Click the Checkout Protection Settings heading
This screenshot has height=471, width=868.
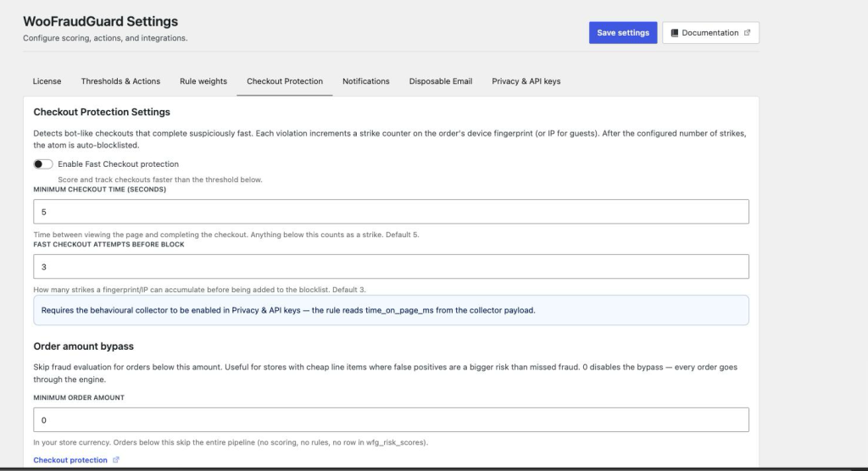[102, 112]
